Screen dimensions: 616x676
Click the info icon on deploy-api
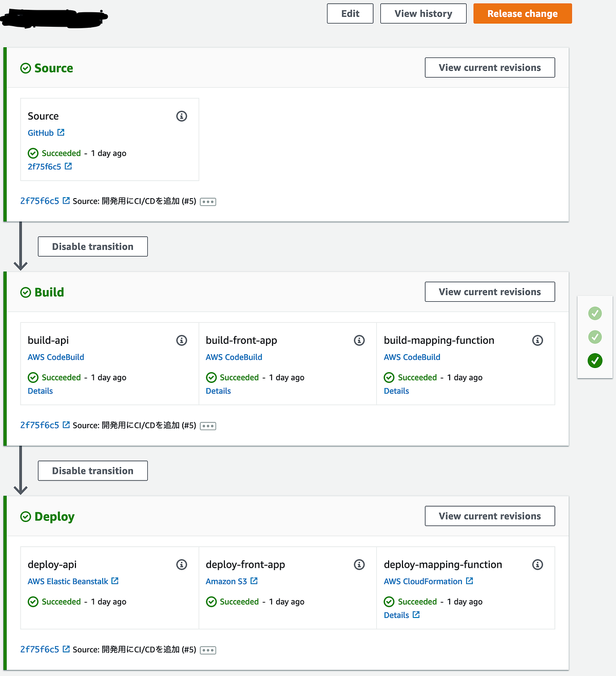click(181, 564)
